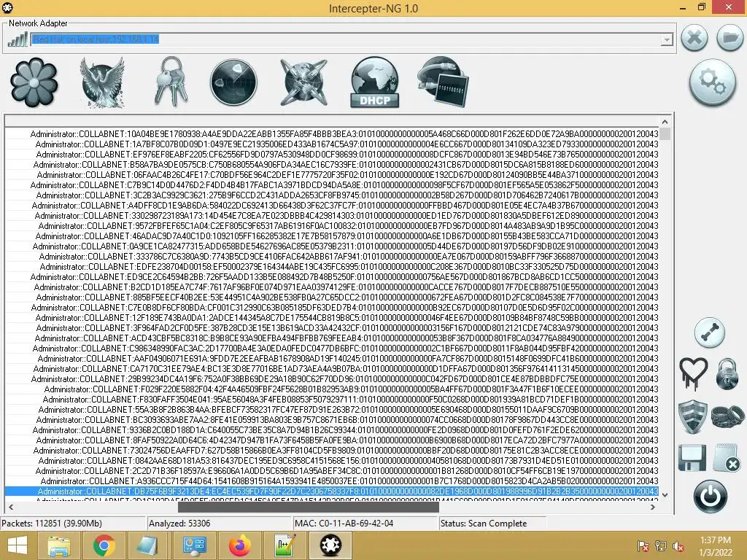This screenshot has height=560, width=747.
Task: Click the shield icon
Action: coord(693,416)
